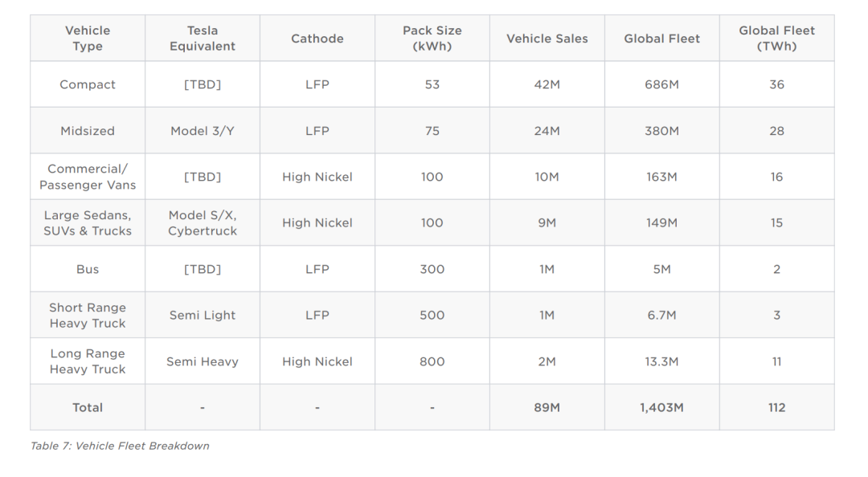Screen dimensions: 868x477
Task: Select the Model 3/Y cell
Action: click(203, 131)
